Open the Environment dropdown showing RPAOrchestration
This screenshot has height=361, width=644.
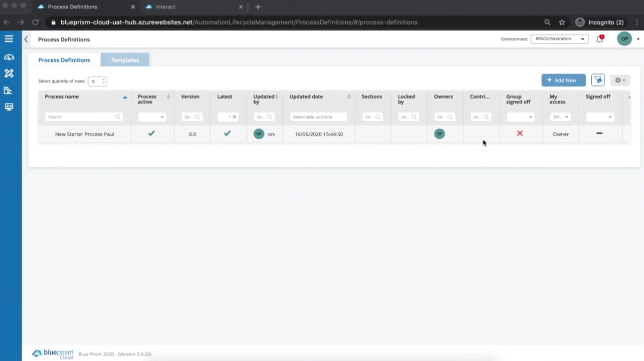click(559, 38)
